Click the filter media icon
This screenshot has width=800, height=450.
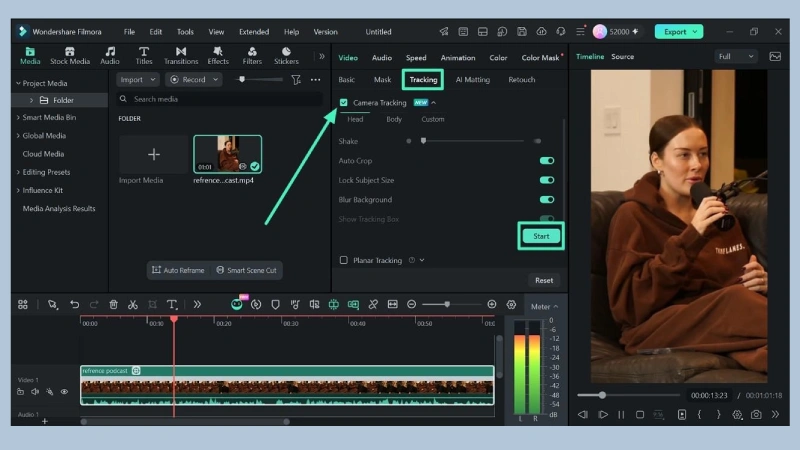(296, 80)
